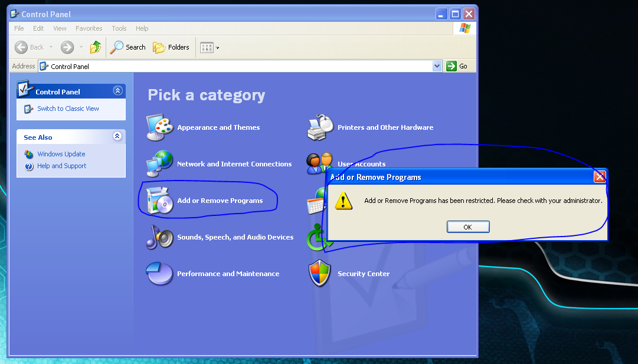
Task: Click the warning icon in the dialog
Action: tap(343, 201)
